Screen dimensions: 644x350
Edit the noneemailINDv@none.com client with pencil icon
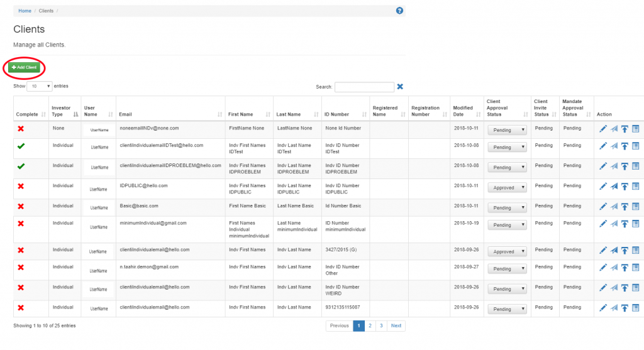(603, 129)
